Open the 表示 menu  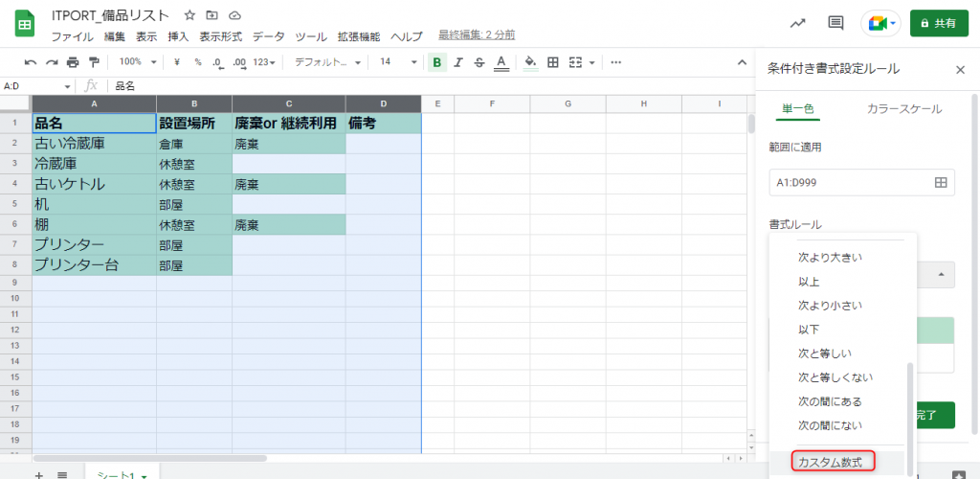146,36
